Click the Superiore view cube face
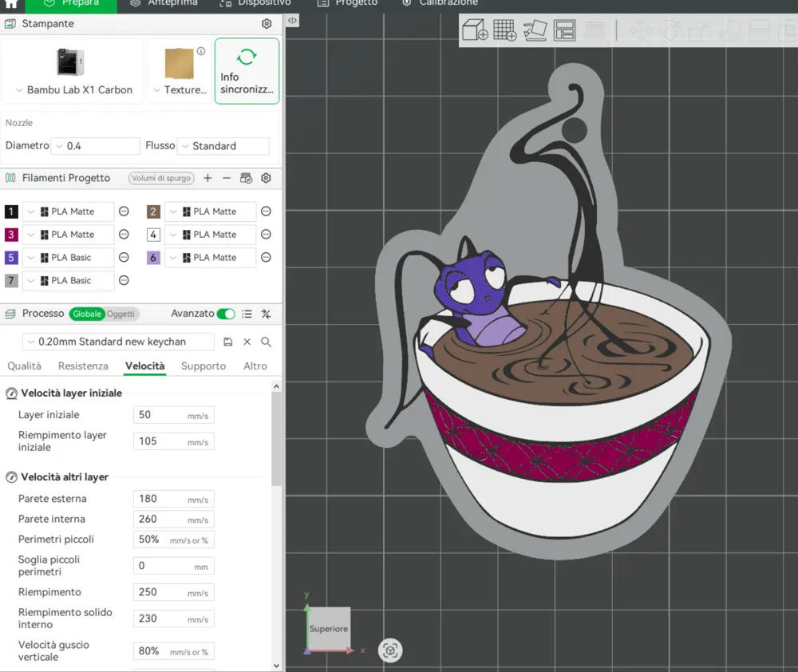 [x=329, y=628]
